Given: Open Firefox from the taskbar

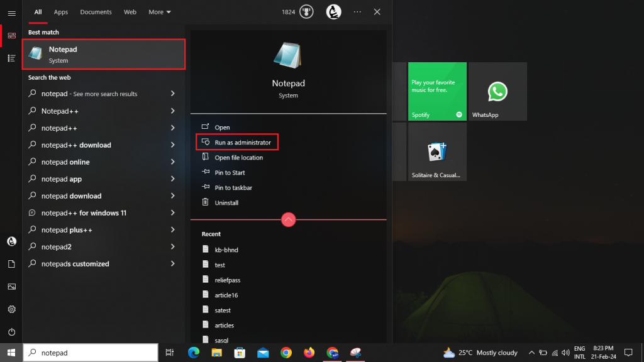Looking at the screenshot, I should [309, 353].
